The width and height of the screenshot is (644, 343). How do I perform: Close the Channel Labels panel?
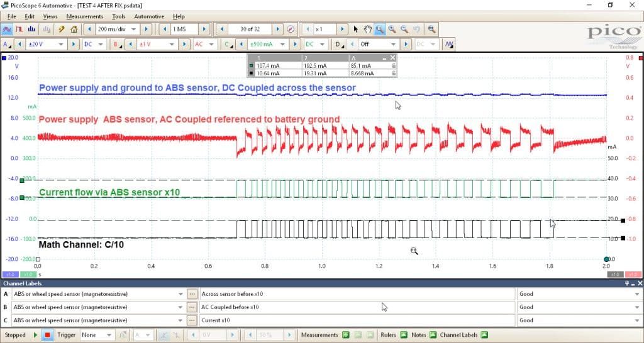pyautogui.click(x=640, y=283)
